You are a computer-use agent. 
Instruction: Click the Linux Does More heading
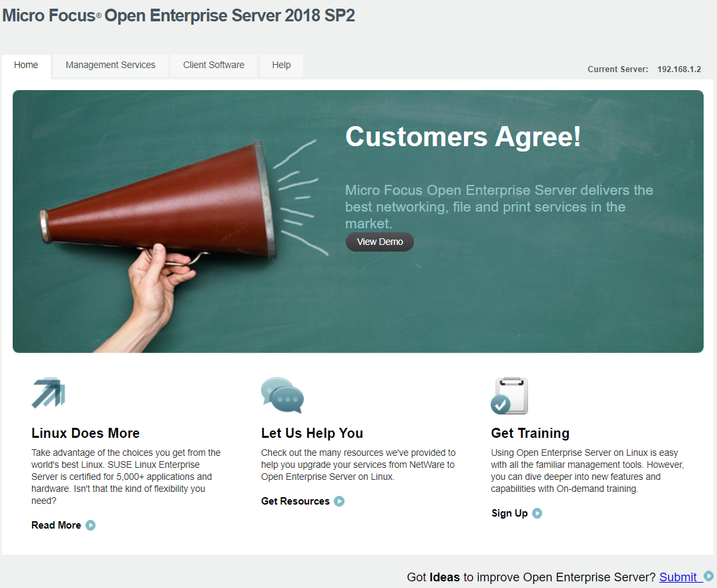click(x=85, y=433)
